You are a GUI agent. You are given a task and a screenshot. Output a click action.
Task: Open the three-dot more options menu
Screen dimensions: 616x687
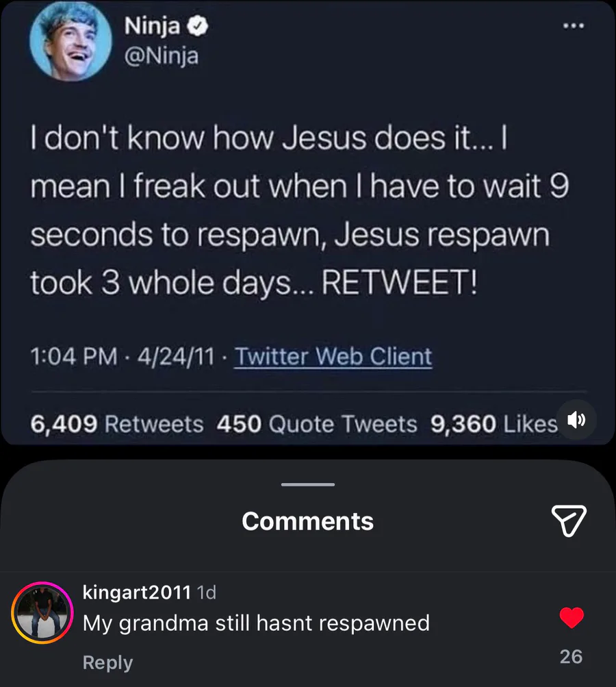[x=573, y=27]
